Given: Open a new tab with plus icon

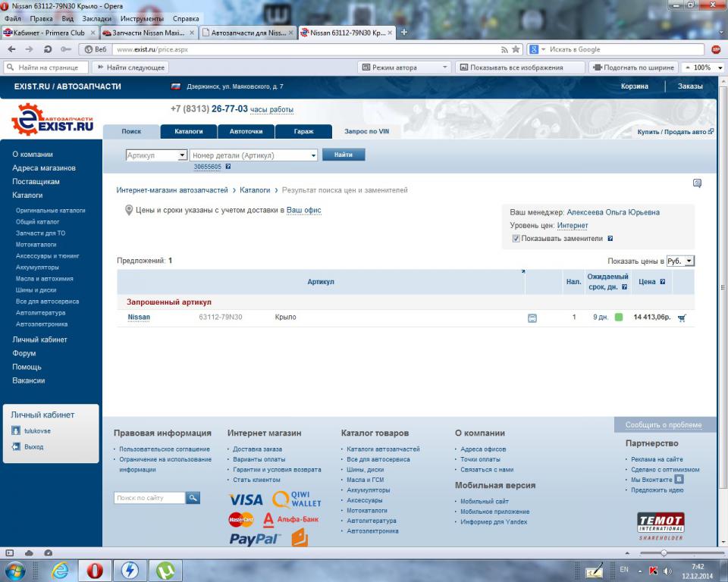Looking at the screenshot, I should click(x=404, y=33).
